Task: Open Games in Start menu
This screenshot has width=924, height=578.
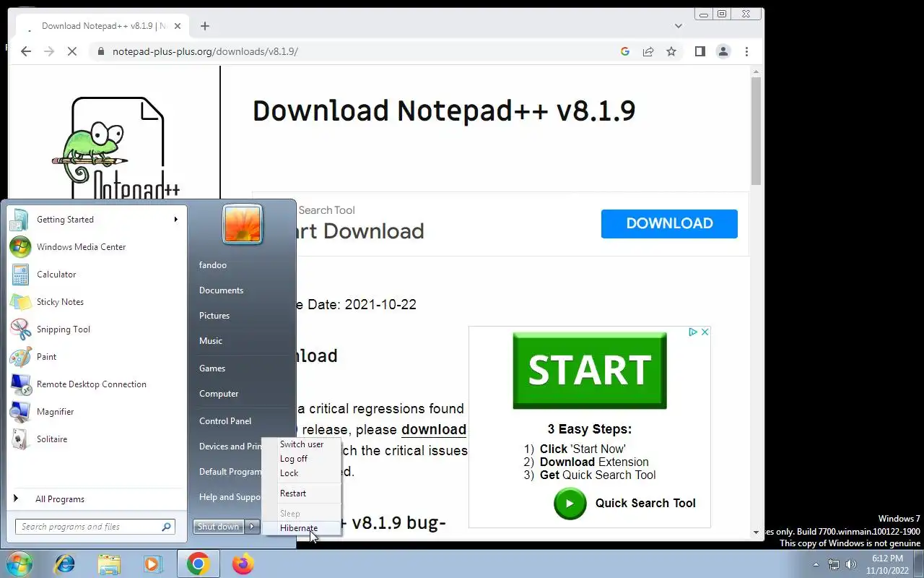Action: tap(212, 368)
